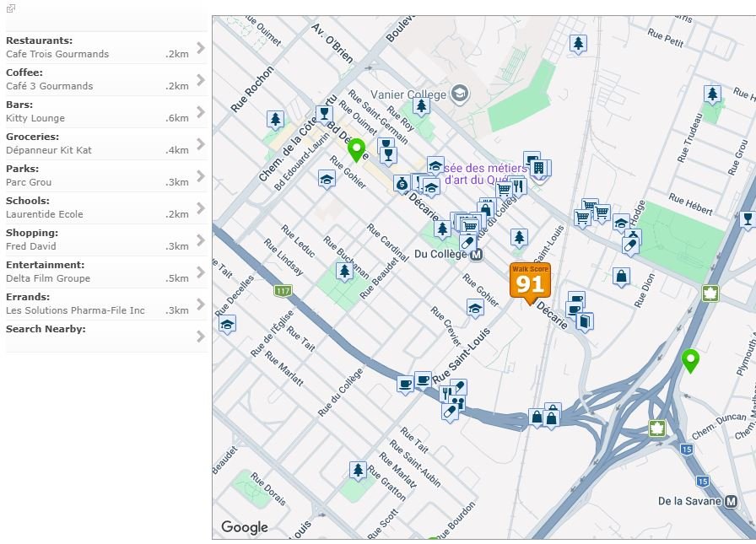Select the bar glass marker at right edge
Screen dimensions: 756x544
coord(748,220)
